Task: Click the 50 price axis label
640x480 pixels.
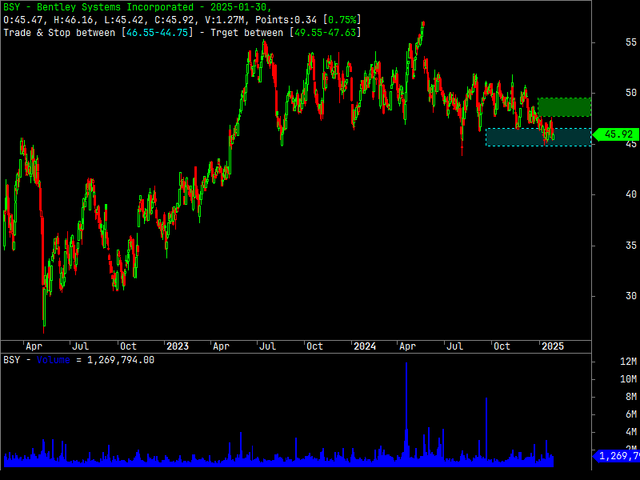Action: (631, 93)
